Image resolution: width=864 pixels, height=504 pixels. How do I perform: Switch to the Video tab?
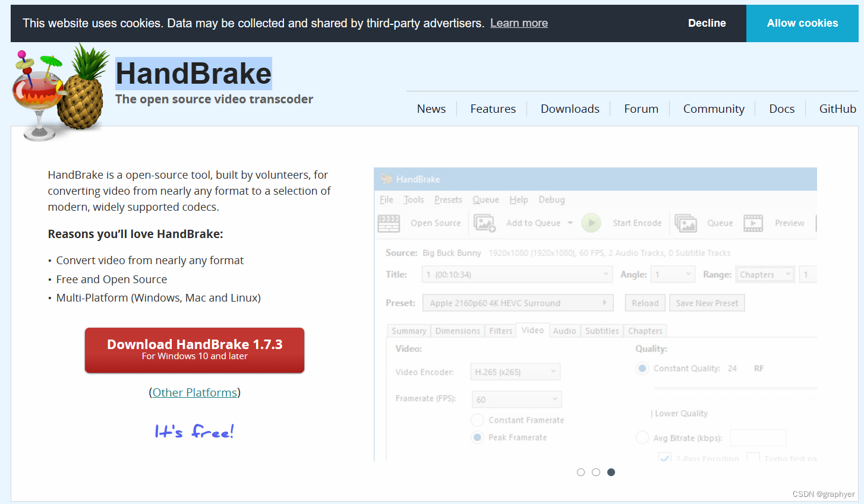(532, 330)
